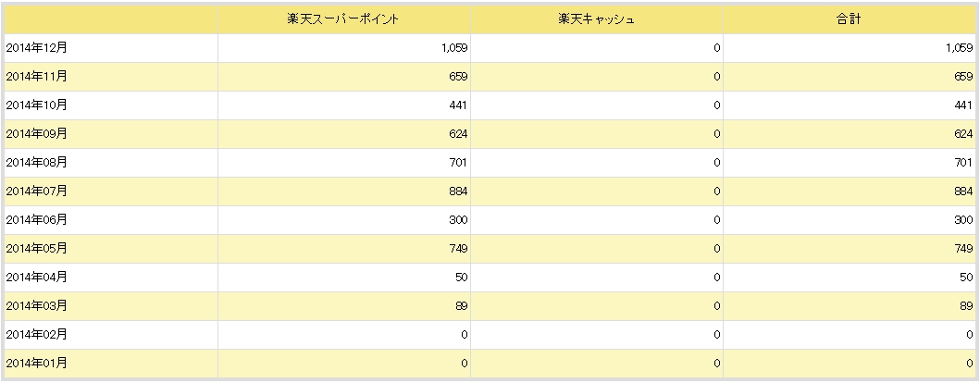Click the 合計 column header
Viewport: 980px width, 383px height.
849,19
